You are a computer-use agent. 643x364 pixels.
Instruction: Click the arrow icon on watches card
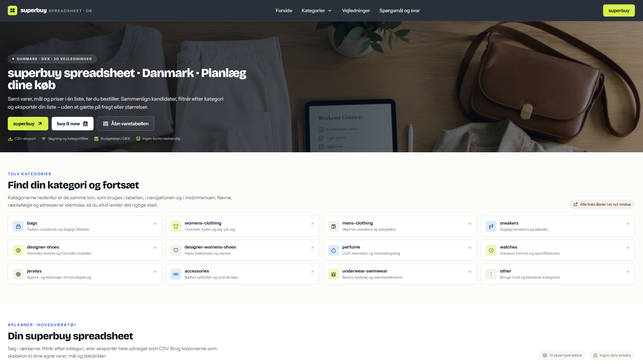click(627, 248)
